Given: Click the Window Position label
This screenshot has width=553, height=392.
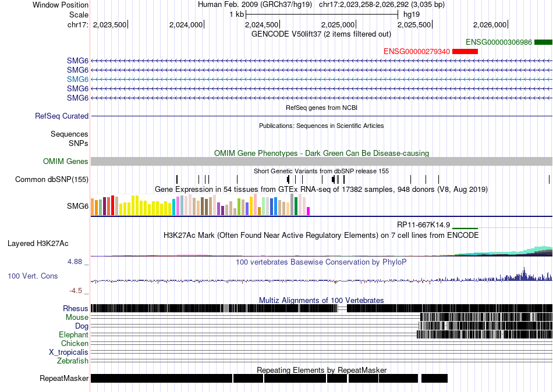Looking at the screenshot, I should point(61,5).
